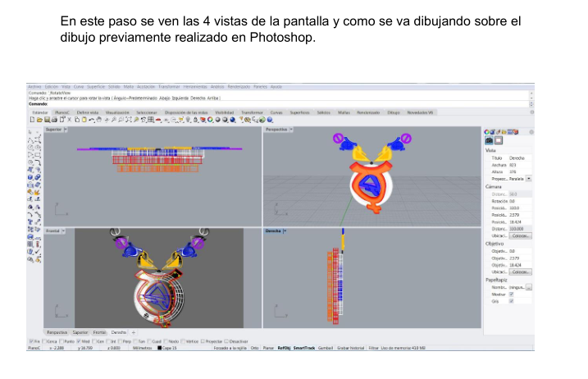The height and width of the screenshot is (379, 588).
Task: Open the Herramientas menu
Action: (x=195, y=87)
